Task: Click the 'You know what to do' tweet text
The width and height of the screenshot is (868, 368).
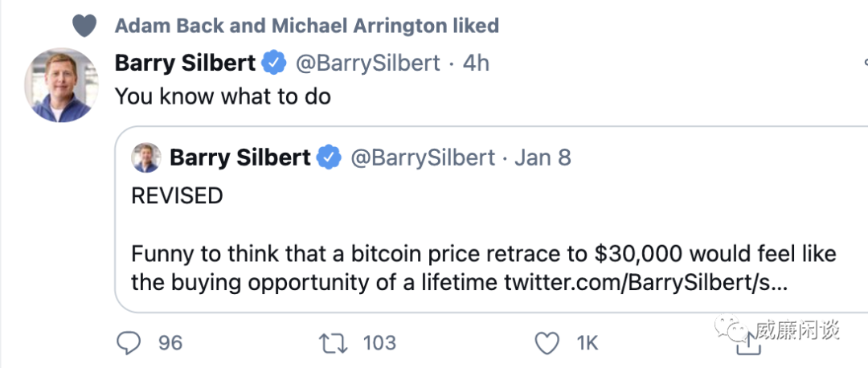Action: pos(223,97)
